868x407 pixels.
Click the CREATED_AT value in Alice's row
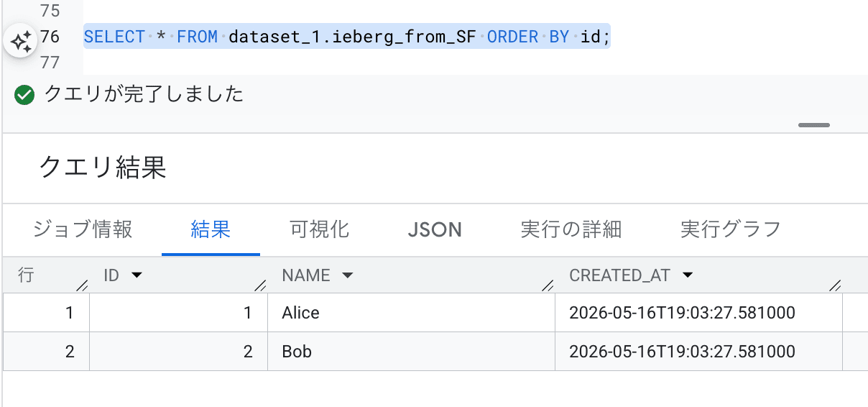pos(682,313)
